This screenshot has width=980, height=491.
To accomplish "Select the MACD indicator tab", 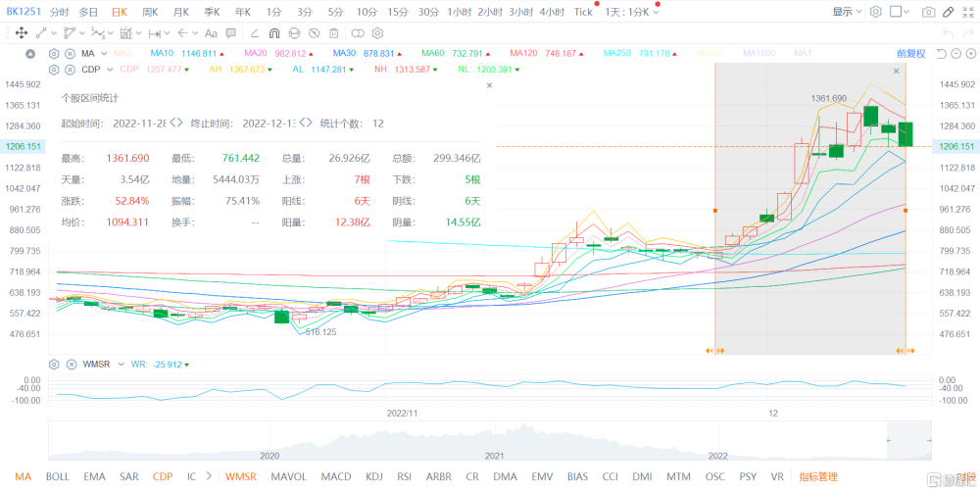I will click(x=336, y=476).
